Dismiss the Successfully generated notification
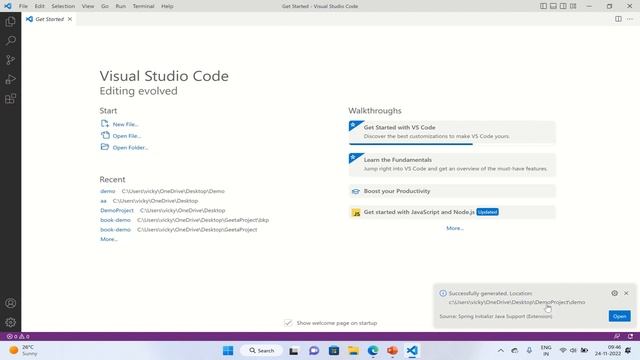The width and height of the screenshot is (640, 360). [626, 293]
